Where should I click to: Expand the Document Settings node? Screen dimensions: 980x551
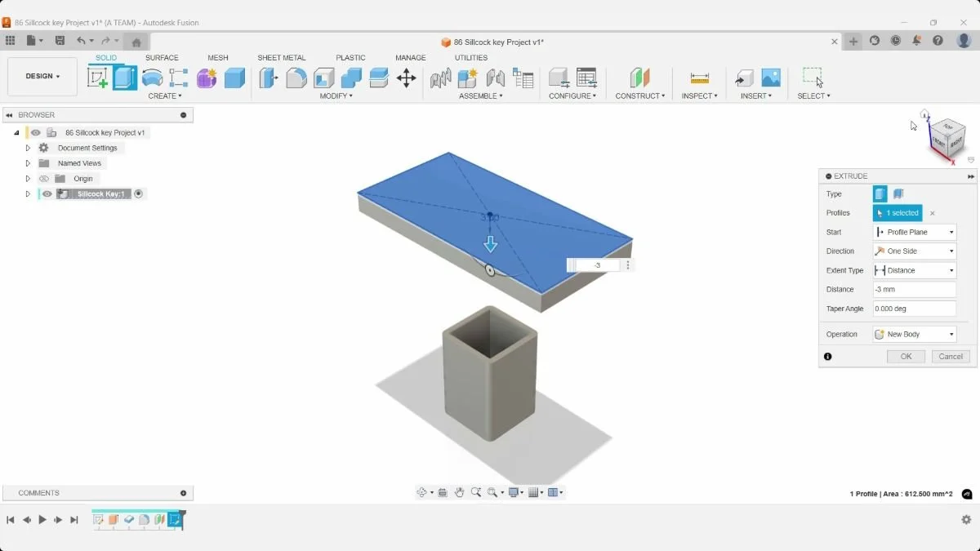point(28,148)
